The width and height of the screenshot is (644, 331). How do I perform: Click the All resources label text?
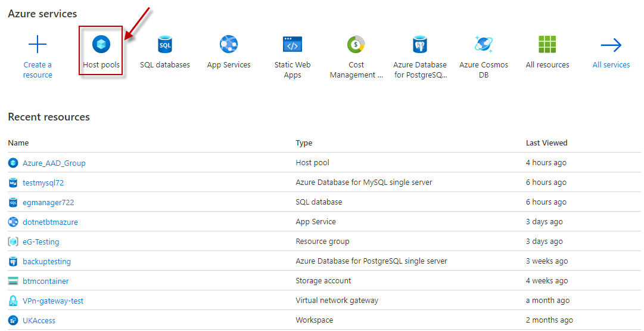[x=547, y=64]
